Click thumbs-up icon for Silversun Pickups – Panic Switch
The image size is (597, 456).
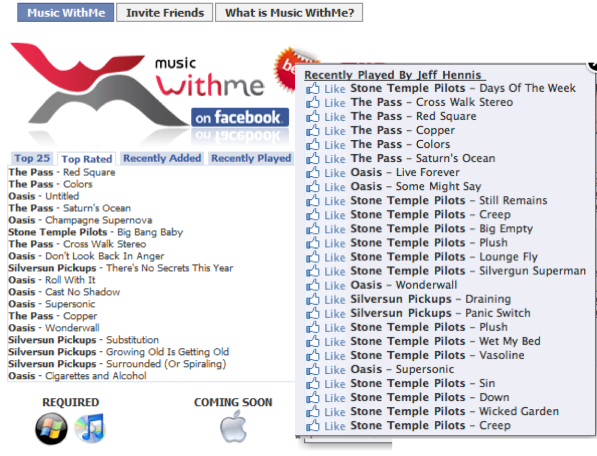[x=313, y=314]
